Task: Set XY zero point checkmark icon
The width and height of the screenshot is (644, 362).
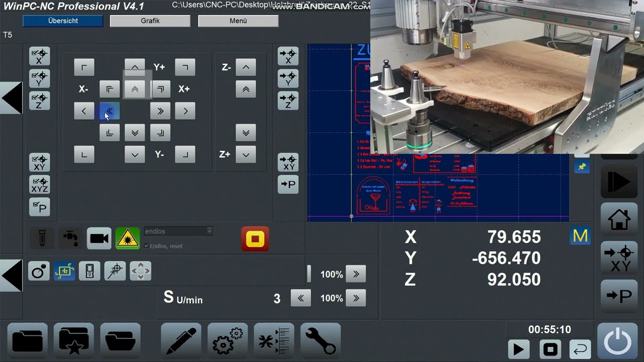Action: [x=39, y=162]
